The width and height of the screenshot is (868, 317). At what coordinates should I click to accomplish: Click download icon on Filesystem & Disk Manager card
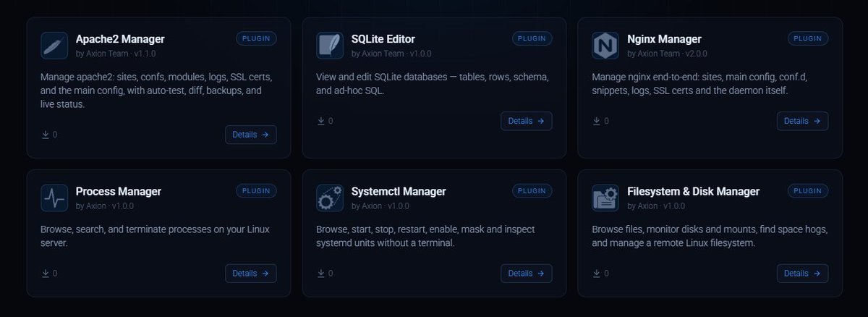[596, 274]
